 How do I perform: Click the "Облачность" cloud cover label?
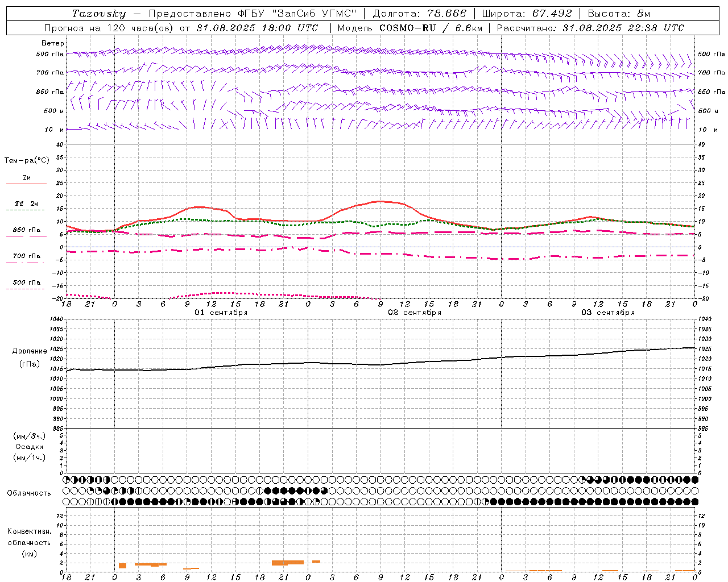[29, 493]
